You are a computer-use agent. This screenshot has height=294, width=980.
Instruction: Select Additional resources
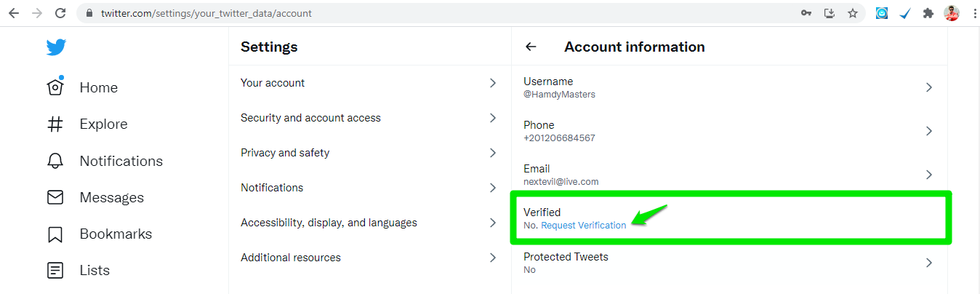[291, 258]
